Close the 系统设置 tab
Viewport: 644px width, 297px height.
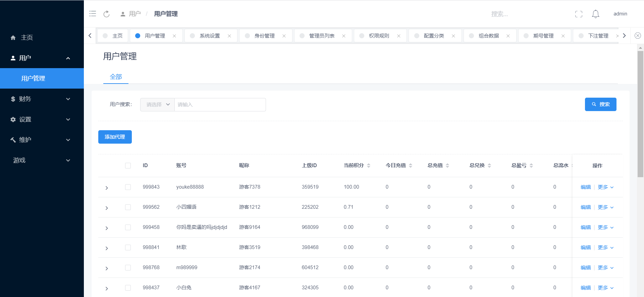(229, 36)
